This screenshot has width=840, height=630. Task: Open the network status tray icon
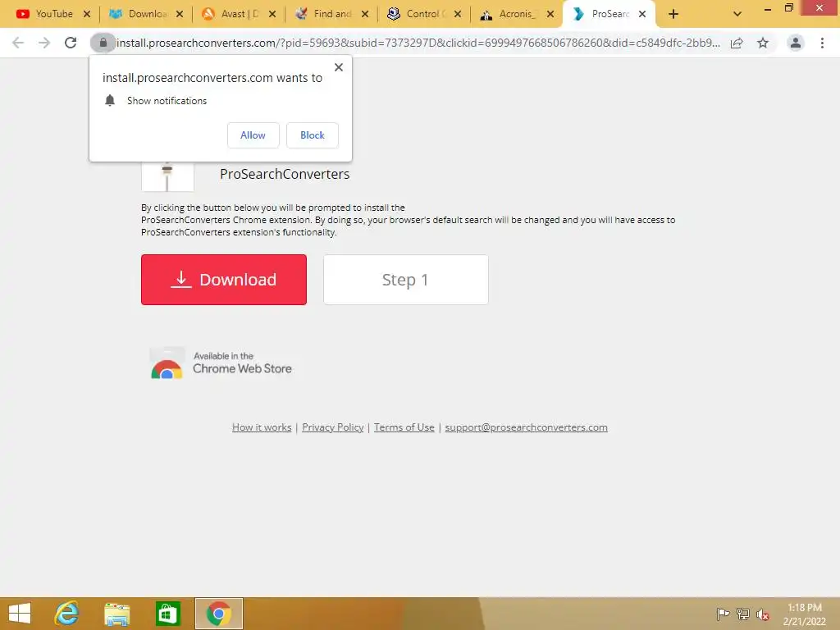coord(742,614)
